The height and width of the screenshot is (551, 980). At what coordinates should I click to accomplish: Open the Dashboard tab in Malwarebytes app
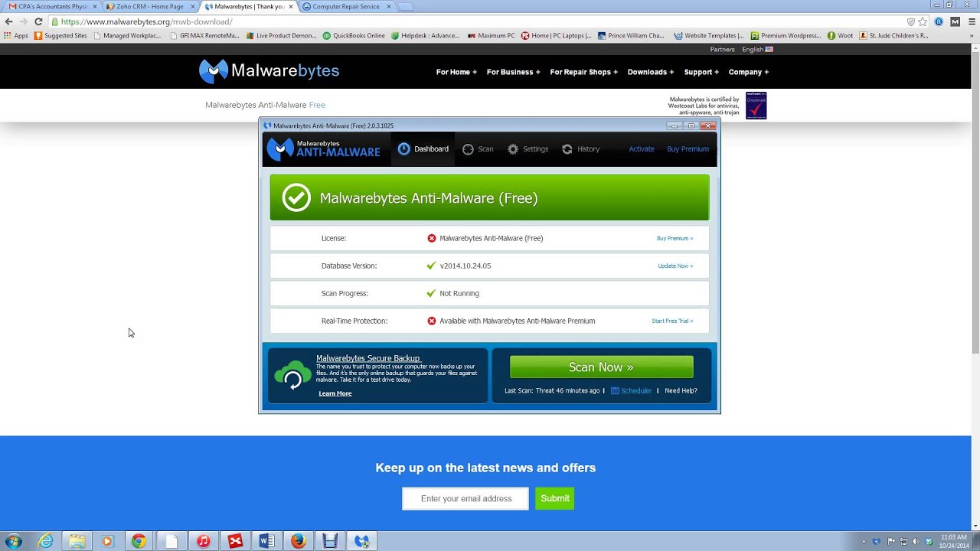(x=423, y=149)
